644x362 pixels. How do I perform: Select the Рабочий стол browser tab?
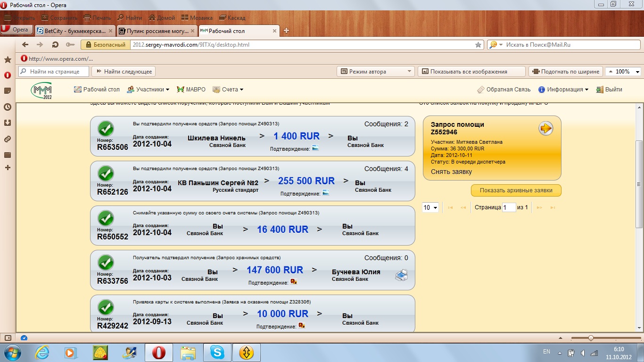[239, 31]
